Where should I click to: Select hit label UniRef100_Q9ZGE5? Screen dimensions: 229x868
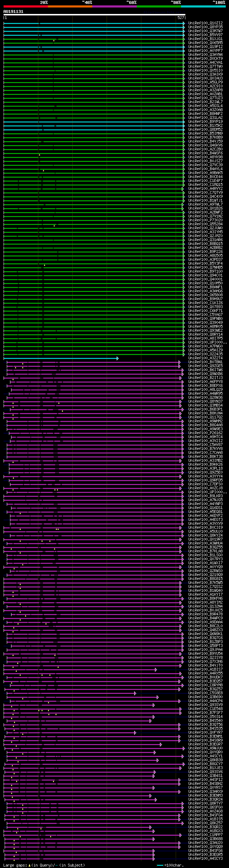205,366
